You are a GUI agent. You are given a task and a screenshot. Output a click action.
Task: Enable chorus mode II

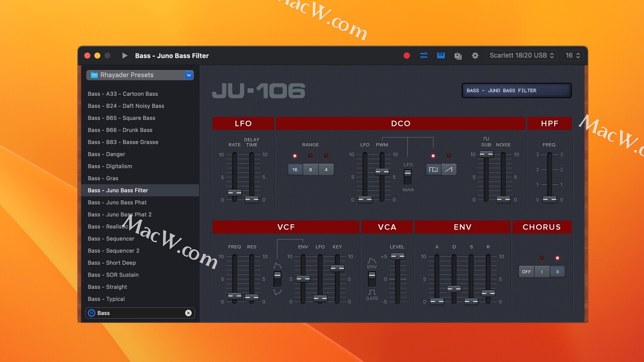(557, 271)
